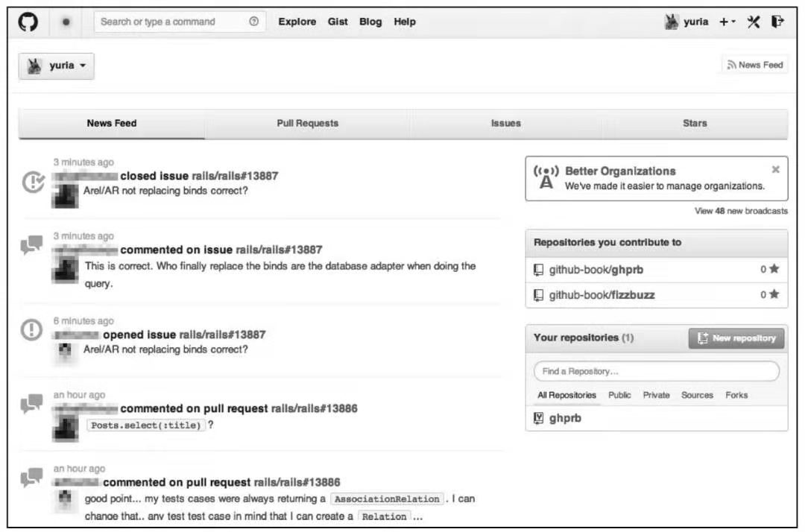This screenshot has width=805, height=532.
Task: Click the RSS News Feed icon top right
Action: 731,64
